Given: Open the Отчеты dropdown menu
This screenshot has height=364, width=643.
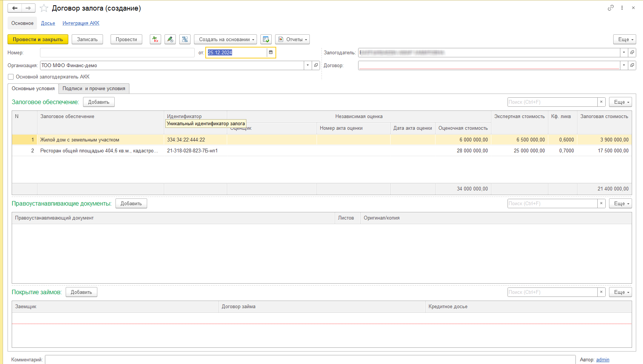Looking at the screenshot, I should tap(292, 39).
